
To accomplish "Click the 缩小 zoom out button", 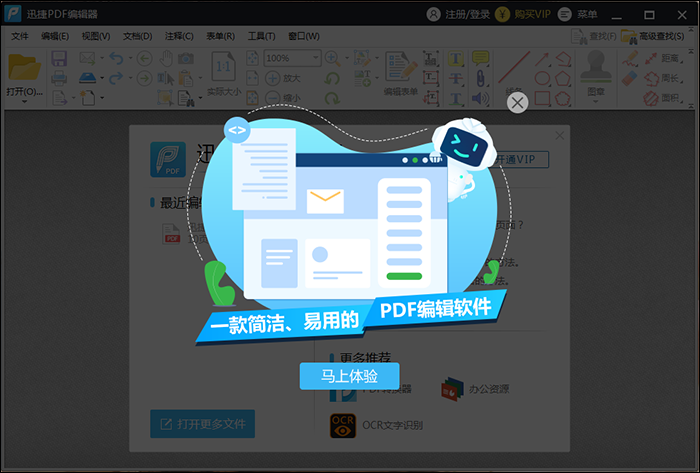I will pos(283,97).
